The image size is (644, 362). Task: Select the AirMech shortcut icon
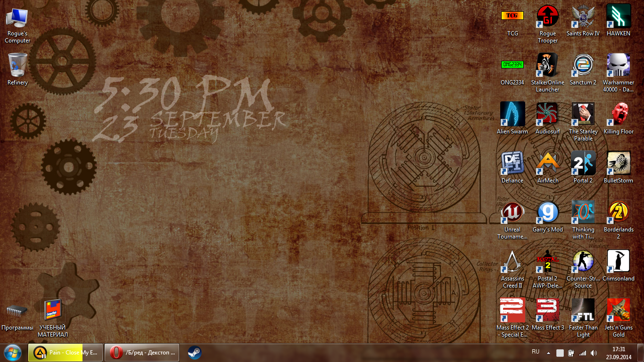click(548, 168)
